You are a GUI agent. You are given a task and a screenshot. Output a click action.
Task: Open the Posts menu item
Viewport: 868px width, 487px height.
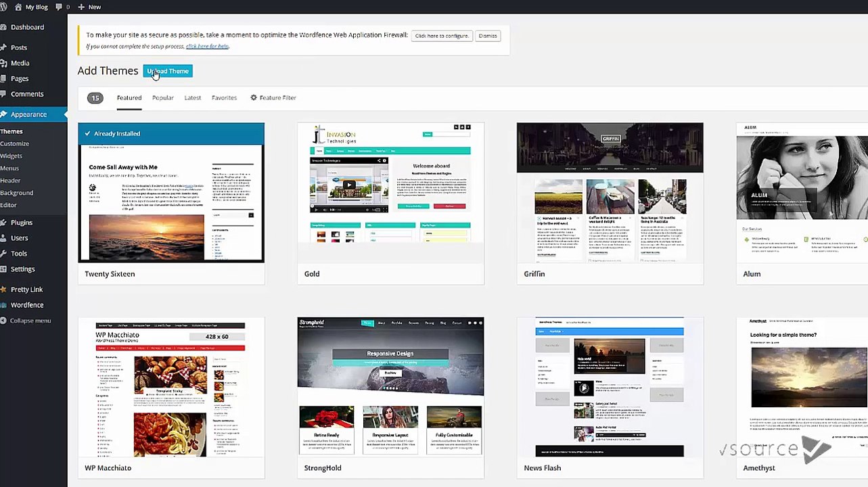[19, 47]
